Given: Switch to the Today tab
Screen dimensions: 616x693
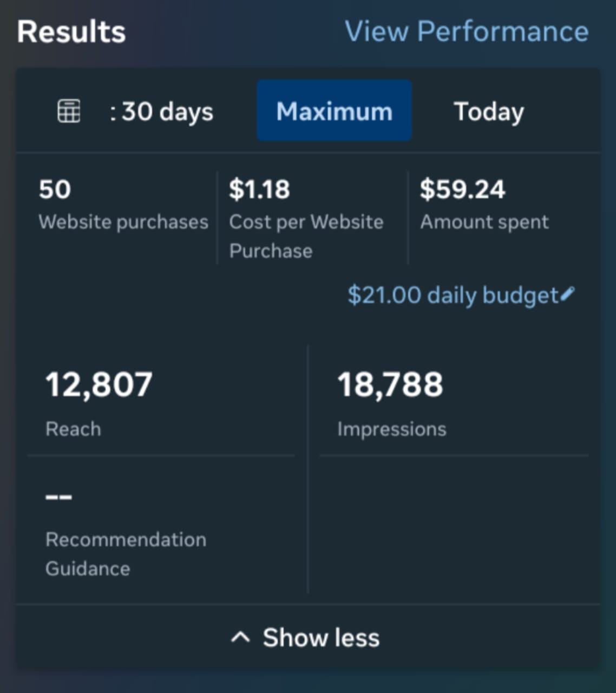Looking at the screenshot, I should [x=489, y=112].
